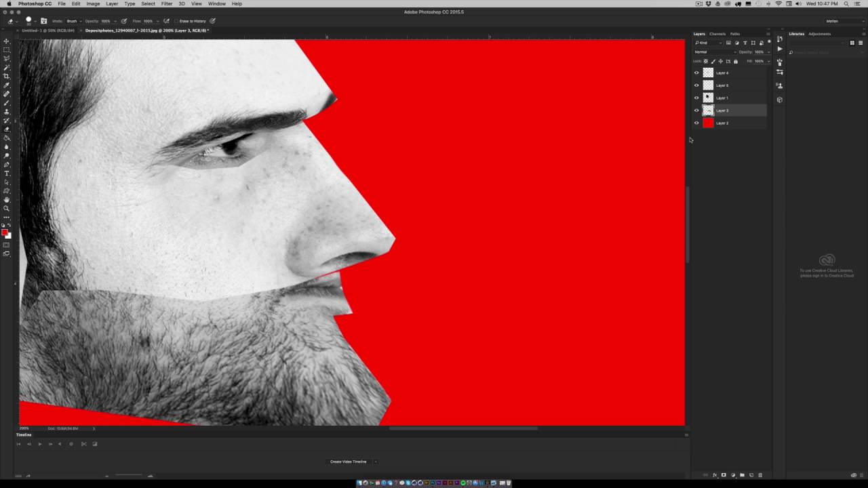Switch to the Adjustments tab
The image size is (868, 488).
[x=819, y=34]
